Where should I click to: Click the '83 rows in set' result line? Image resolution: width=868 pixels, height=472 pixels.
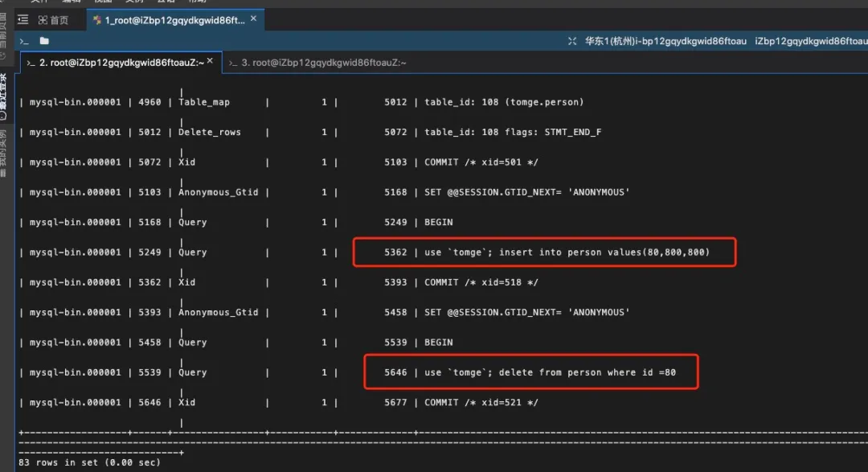pyautogui.click(x=75, y=463)
